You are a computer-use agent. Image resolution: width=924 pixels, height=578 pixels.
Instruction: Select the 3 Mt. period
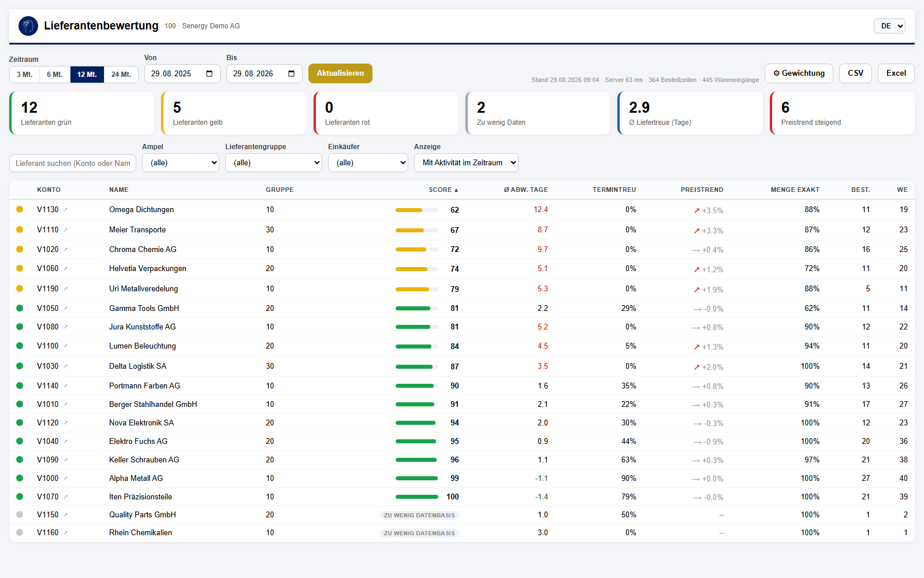(24, 75)
